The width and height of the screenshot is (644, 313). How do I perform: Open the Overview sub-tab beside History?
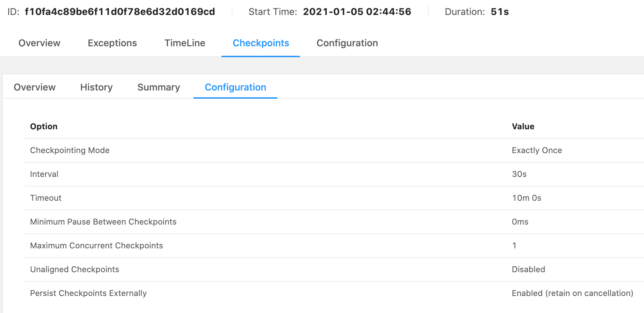pos(34,87)
